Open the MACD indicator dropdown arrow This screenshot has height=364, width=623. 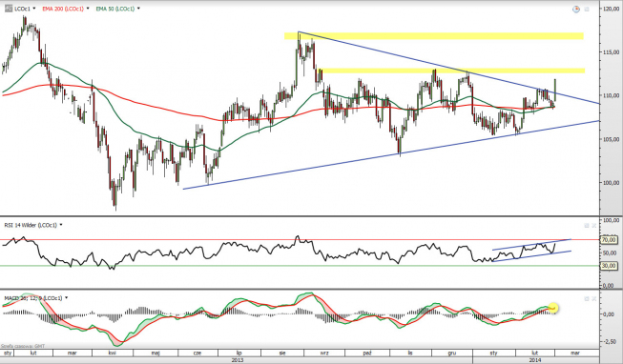(66, 297)
